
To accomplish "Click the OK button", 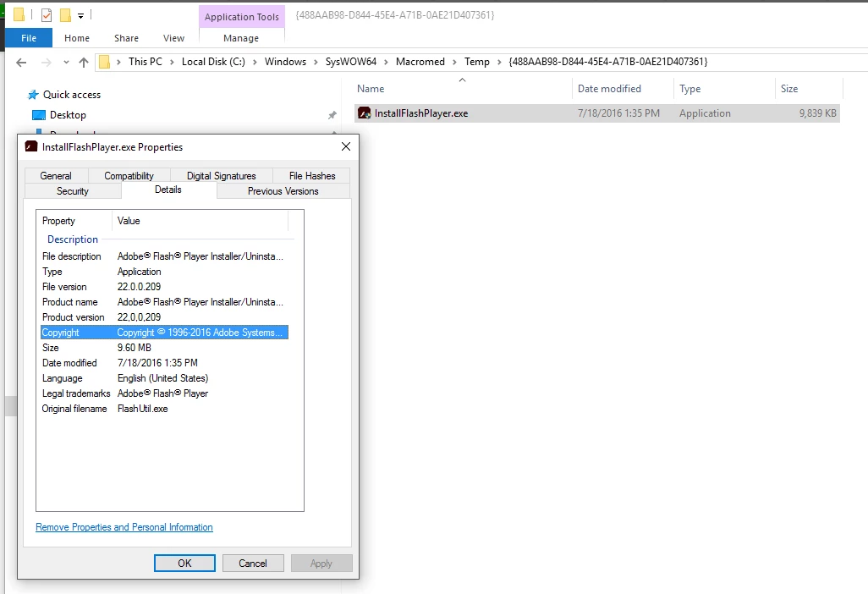I will (184, 563).
